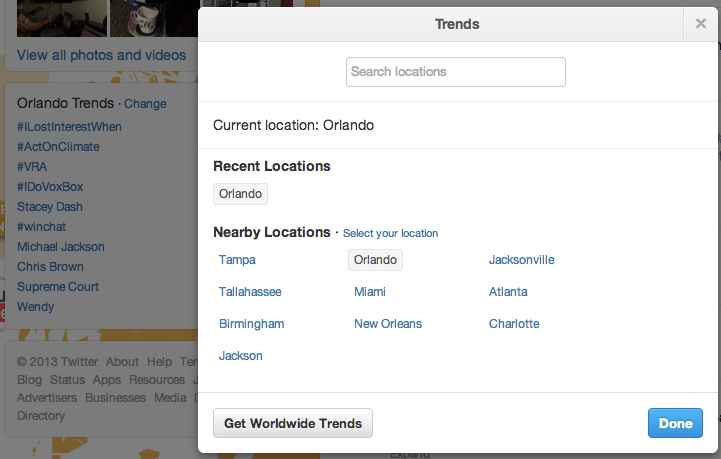Switch trend location to Atlanta

(508, 292)
